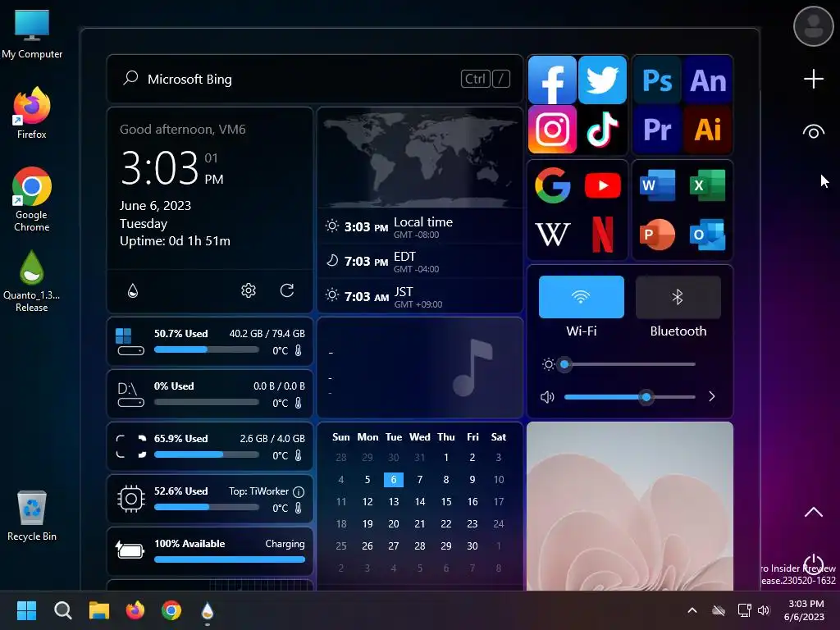Screen dimensions: 840x630
Task: Launch Premiere Pro Pr tile
Action: click(657, 129)
